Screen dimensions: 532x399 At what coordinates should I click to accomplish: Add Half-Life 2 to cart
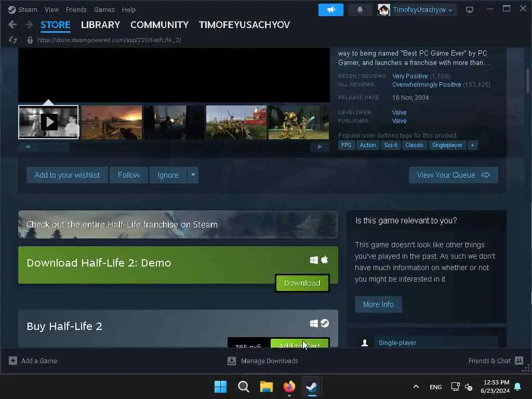(x=300, y=343)
